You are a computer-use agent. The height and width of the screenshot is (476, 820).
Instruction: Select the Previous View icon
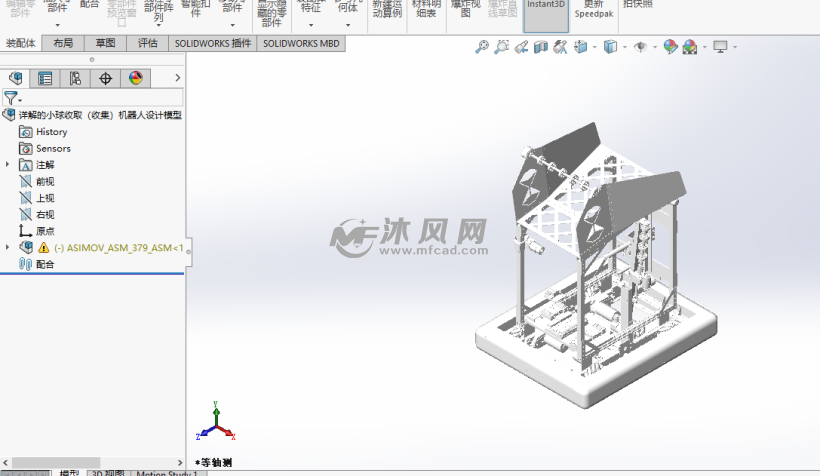coord(521,47)
